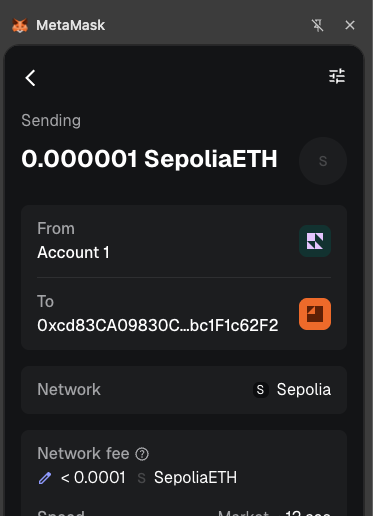This screenshot has height=516, width=373.
Task: Click the SepoliaETH token avatar circle
Action: click(323, 161)
